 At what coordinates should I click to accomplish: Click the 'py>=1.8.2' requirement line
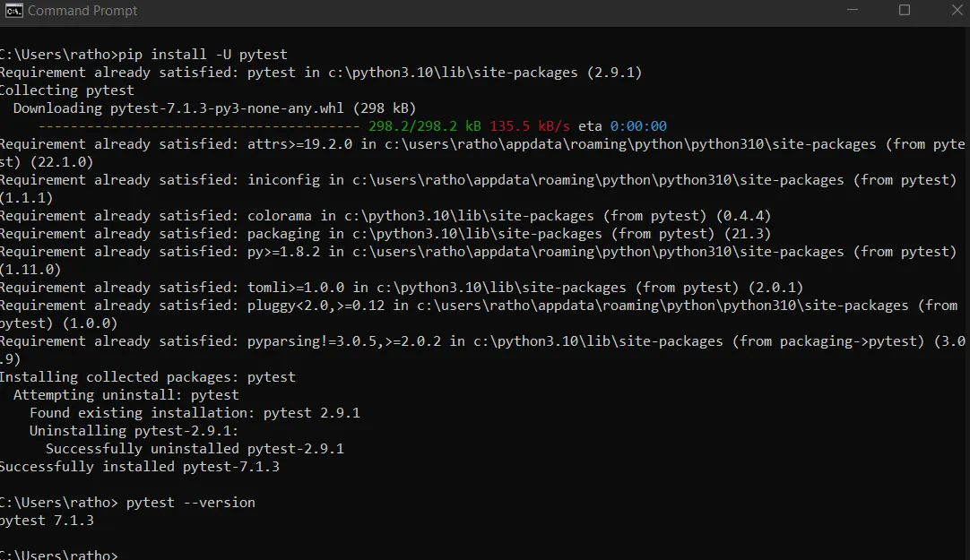click(x=478, y=260)
